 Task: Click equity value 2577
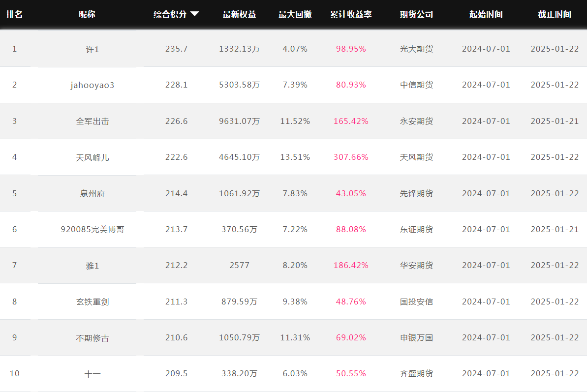point(239,265)
